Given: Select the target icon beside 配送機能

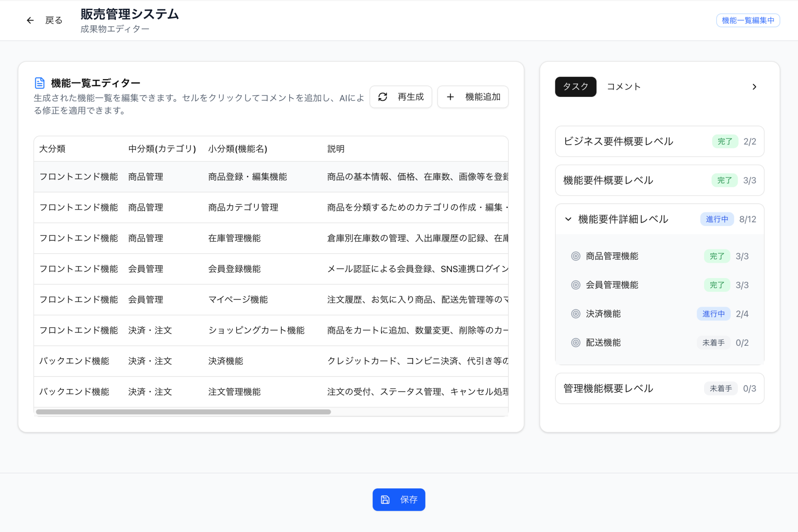Looking at the screenshot, I should click(575, 342).
